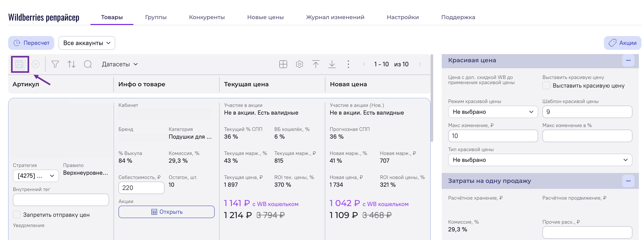Switch to the 'Конкуренты' tab
Image resolution: width=644 pixels, height=240 pixels.
207,17
